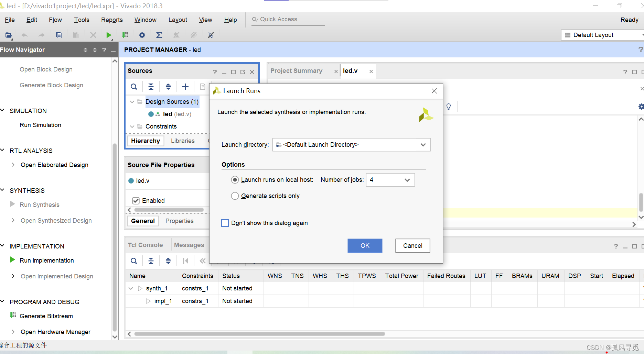Click the Flow Navigator vertical scrollbar
Image resolution: width=644 pixels, height=354 pixels.
point(115,237)
